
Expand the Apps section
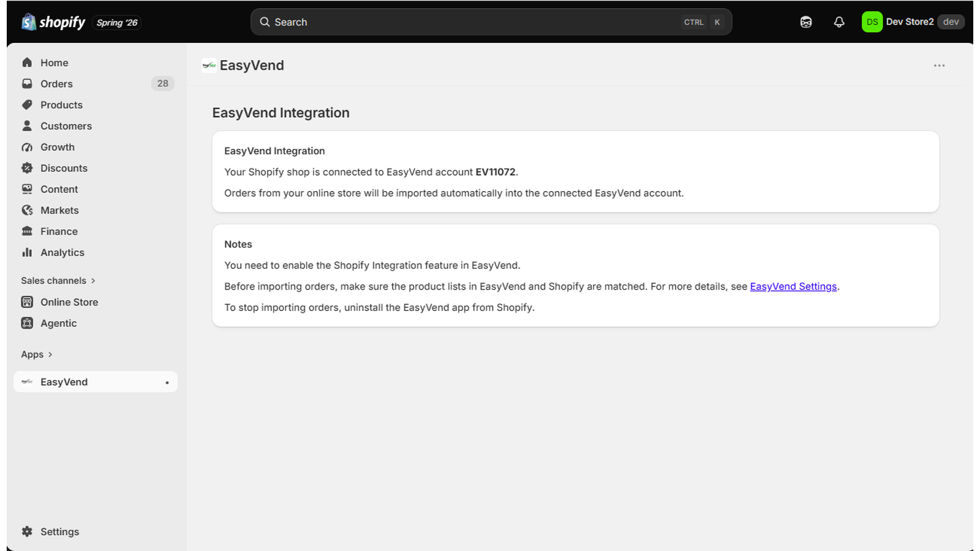click(37, 354)
